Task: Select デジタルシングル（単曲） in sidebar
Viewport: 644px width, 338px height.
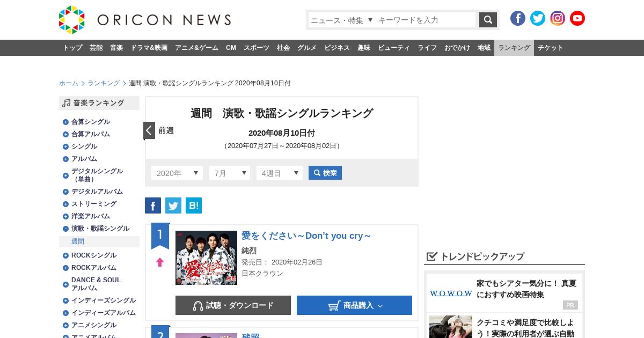Action: (x=97, y=175)
